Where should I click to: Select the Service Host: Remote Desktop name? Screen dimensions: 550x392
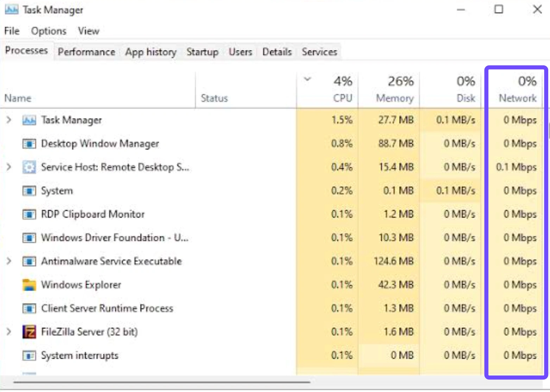click(115, 167)
